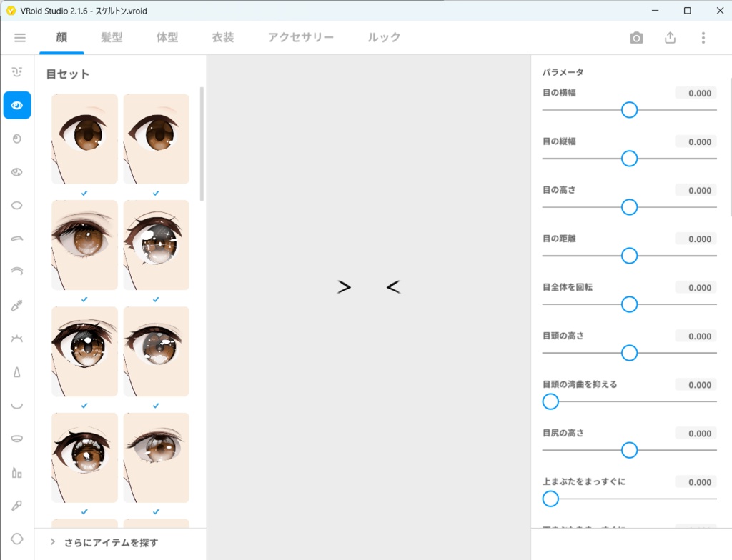732x560 pixels.
Task: Click the パラメータ panel heading
Action: coord(563,72)
